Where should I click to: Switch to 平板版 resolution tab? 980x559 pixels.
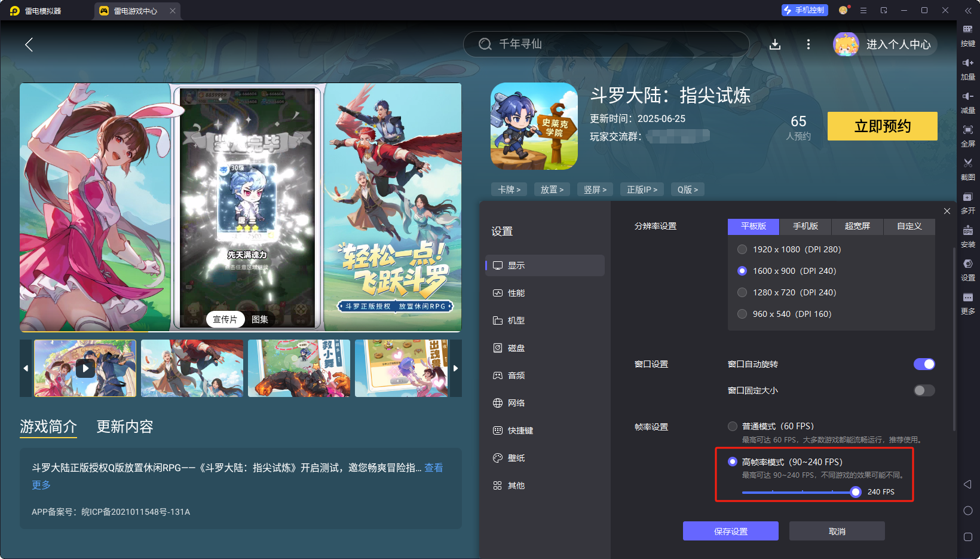754,226
